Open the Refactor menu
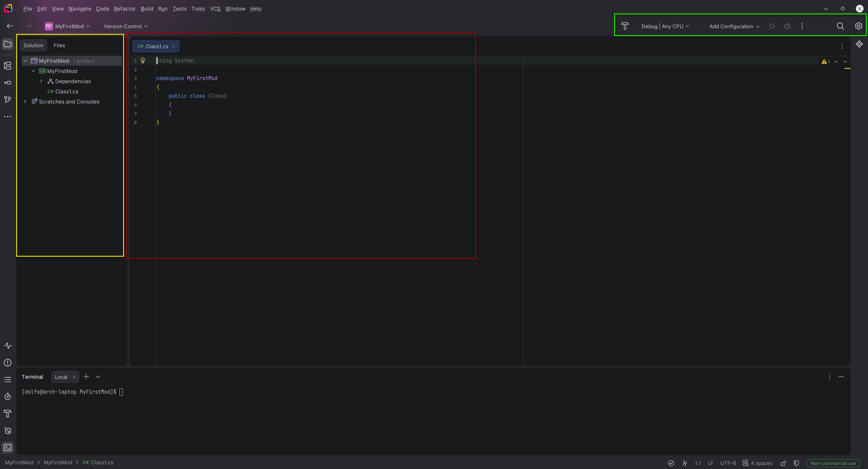 point(125,9)
